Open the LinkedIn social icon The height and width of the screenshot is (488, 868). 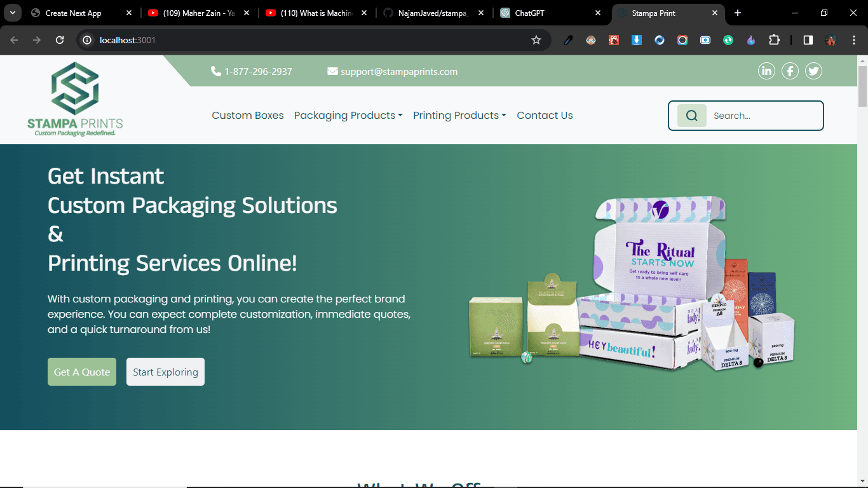pyautogui.click(x=766, y=71)
